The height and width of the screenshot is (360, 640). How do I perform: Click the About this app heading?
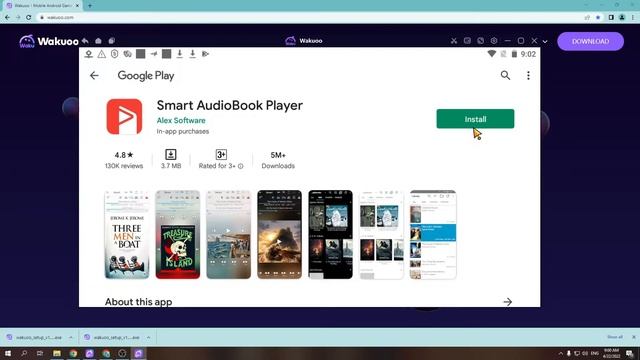point(138,302)
